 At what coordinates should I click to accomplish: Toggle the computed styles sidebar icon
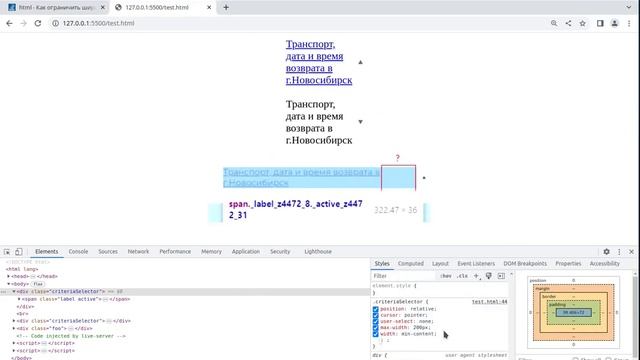tap(501, 276)
